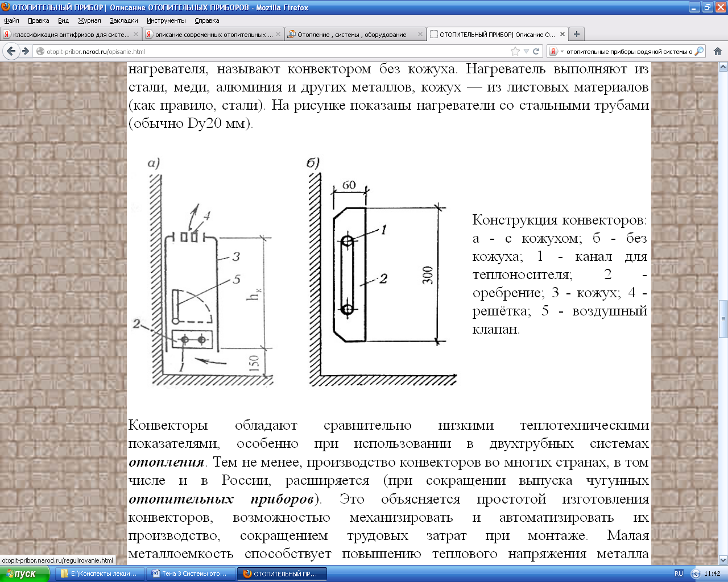Viewport: 728px width, 582px height.
Task: Open the Правка menu
Action: (x=38, y=20)
